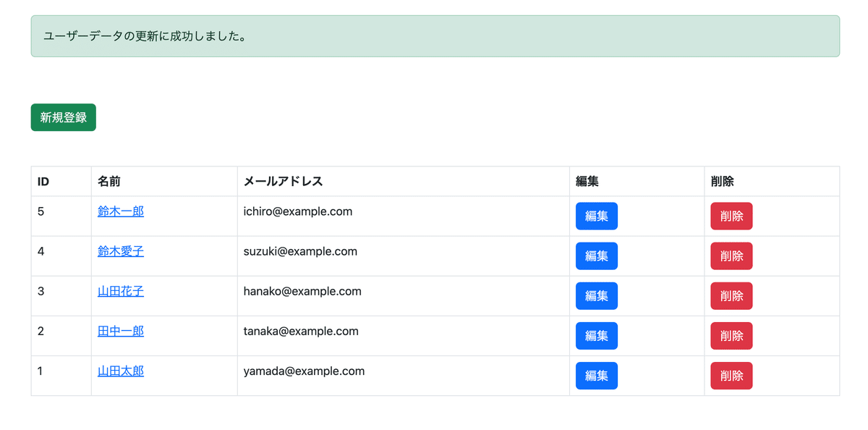Open the 山田花子 user link
Viewport: 868px width, 430px height.
[x=121, y=291]
